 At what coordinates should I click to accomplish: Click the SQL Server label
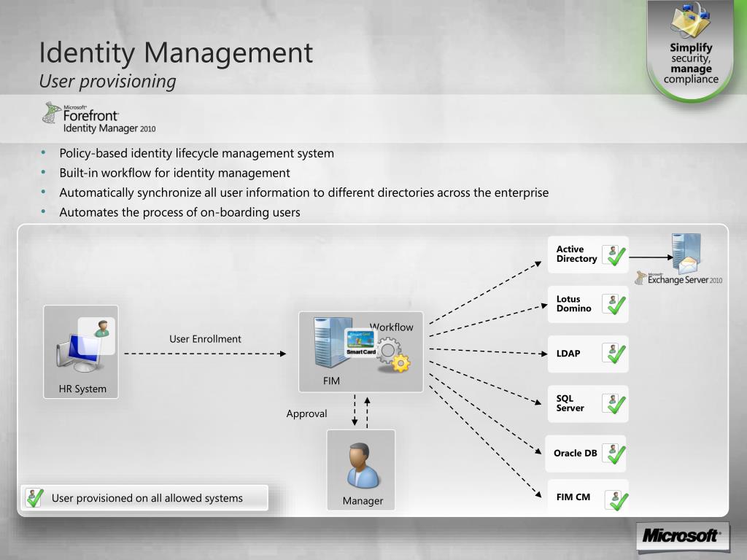click(570, 402)
